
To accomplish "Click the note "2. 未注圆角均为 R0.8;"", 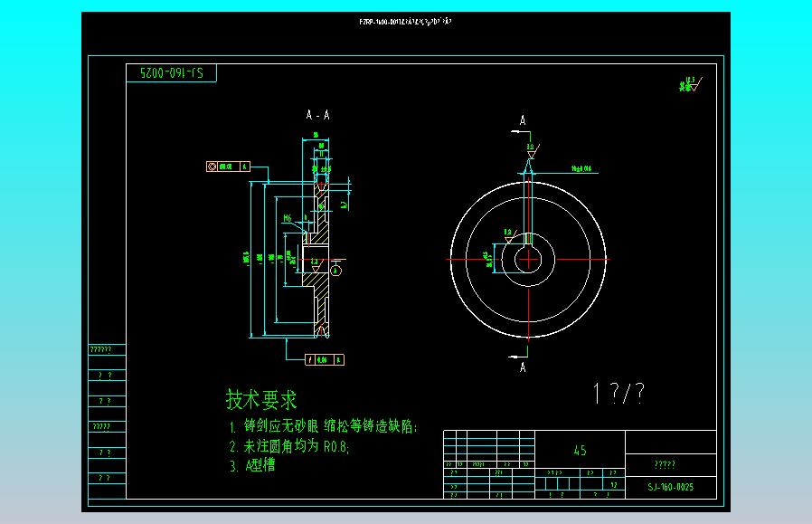I will coord(289,446).
